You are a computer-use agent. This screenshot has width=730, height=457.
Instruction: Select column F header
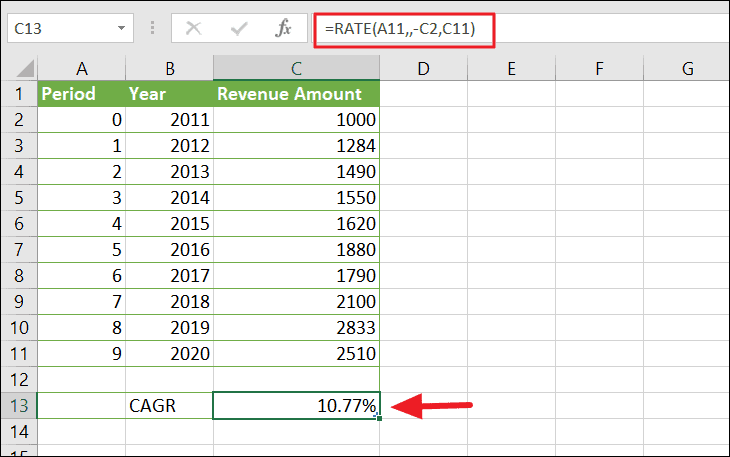pos(599,68)
